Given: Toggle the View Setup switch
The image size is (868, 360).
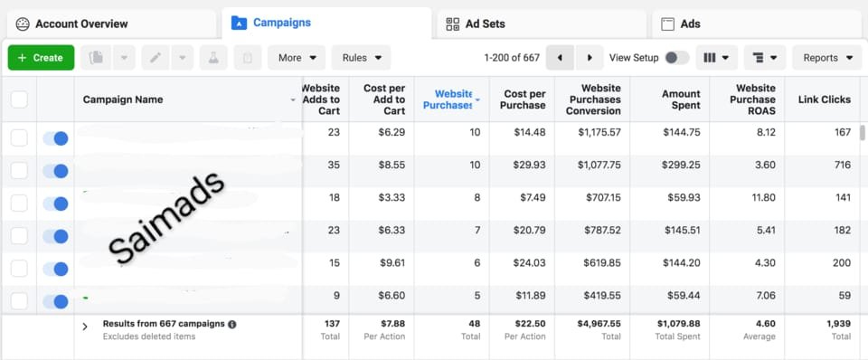Looking at the screenshot, I should [676, 58].
